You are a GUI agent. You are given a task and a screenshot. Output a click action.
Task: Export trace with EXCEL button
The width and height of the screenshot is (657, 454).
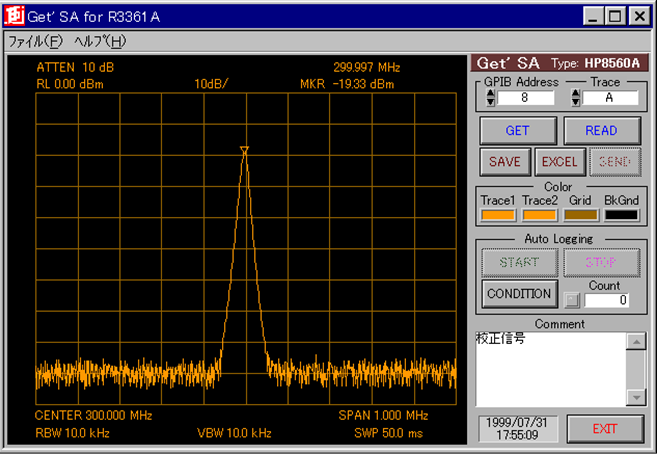click(560, 162)
